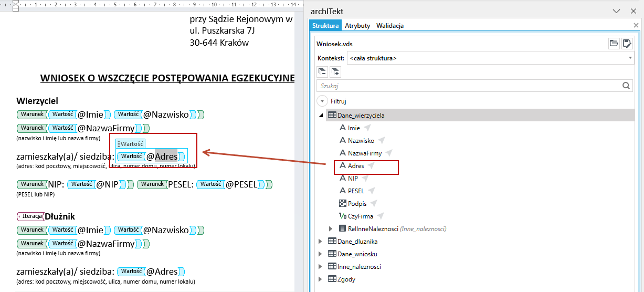644x292 pixels.
Task: Expand the Dane_dluznika node
Action: pos(321,241)
